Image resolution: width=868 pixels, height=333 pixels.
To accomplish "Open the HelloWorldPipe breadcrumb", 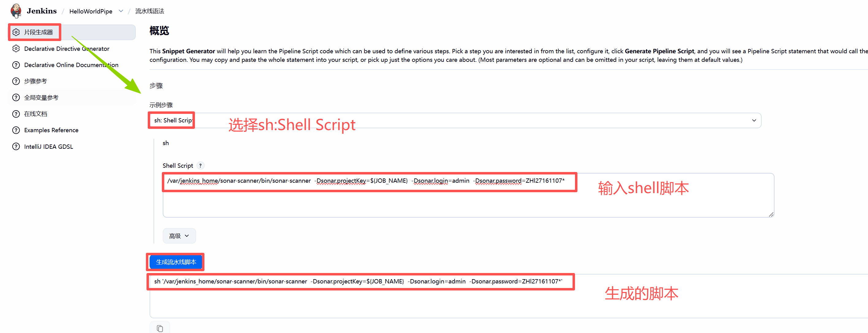I will 91,11.
